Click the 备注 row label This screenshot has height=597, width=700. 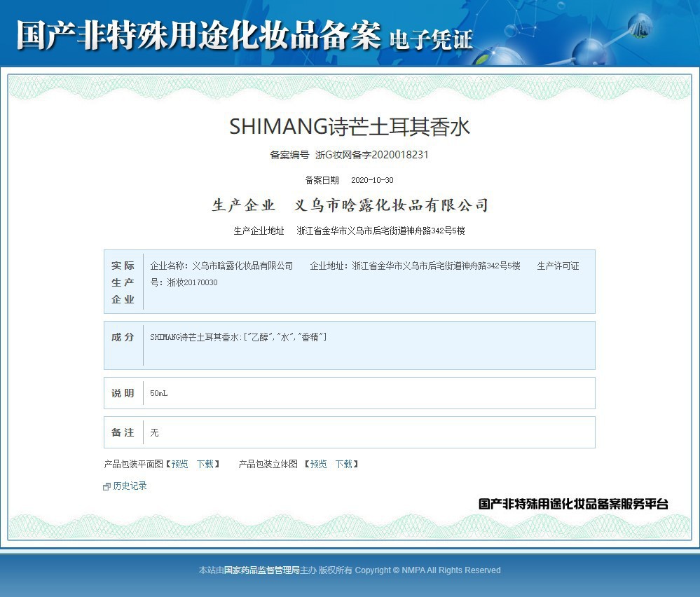[123, 432]
